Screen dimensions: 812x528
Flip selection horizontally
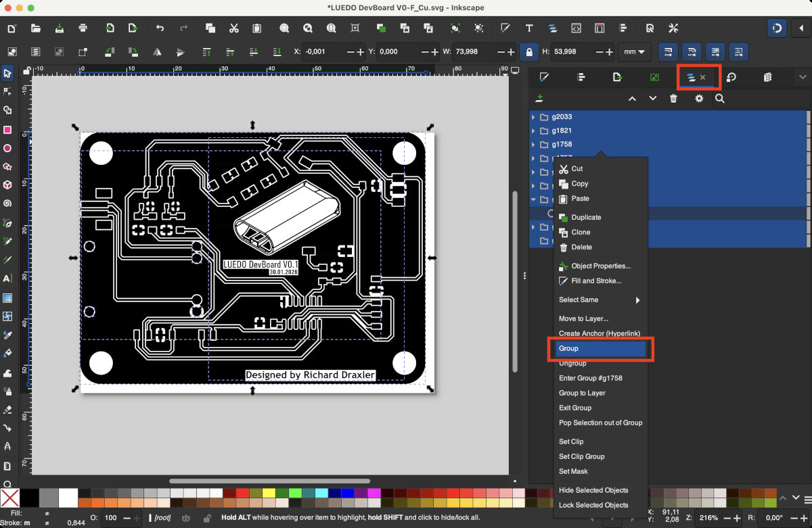pyautogui.click(x=157, y=51)
